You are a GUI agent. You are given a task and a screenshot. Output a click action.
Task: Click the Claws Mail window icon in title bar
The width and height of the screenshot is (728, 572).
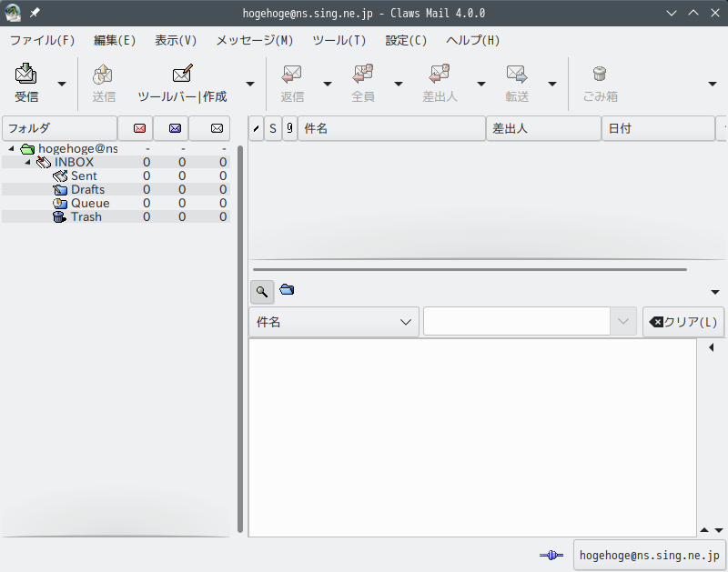pyautogui.click(x=13, y=13)
